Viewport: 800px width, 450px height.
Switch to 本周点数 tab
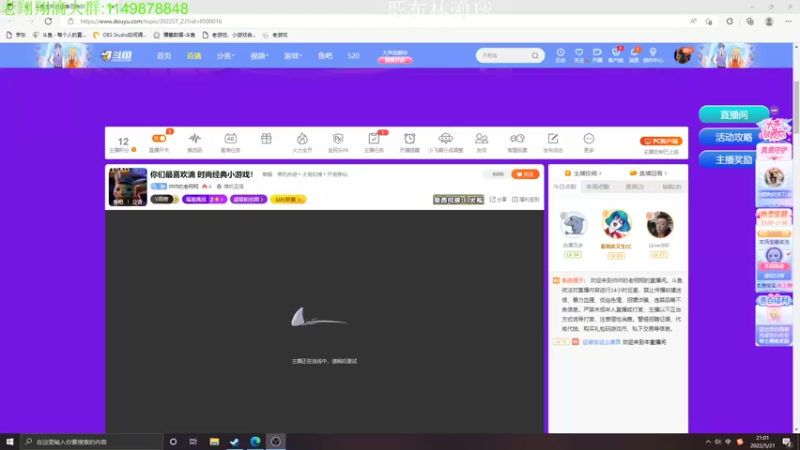[x=597, y=187]
